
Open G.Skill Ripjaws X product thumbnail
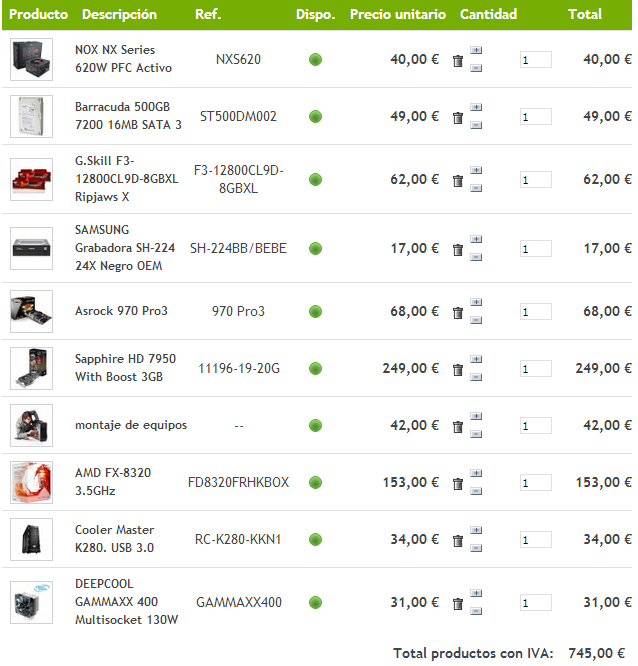(x=31, y=179)
